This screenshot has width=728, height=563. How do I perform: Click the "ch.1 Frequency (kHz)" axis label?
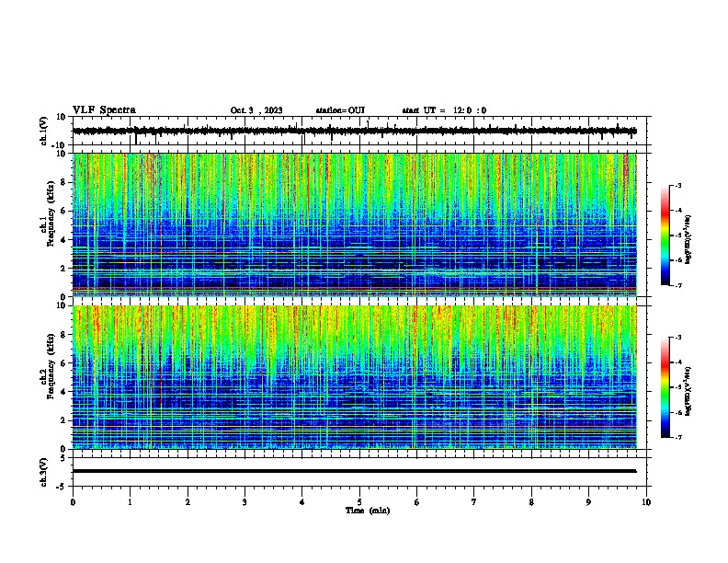(x=48, y=213)
